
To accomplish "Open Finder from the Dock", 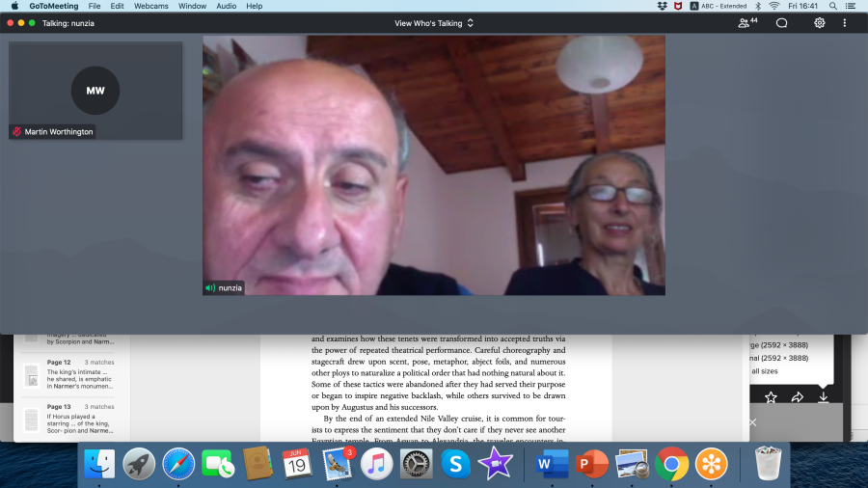I will pyautogui.click(x=99, y=464).
